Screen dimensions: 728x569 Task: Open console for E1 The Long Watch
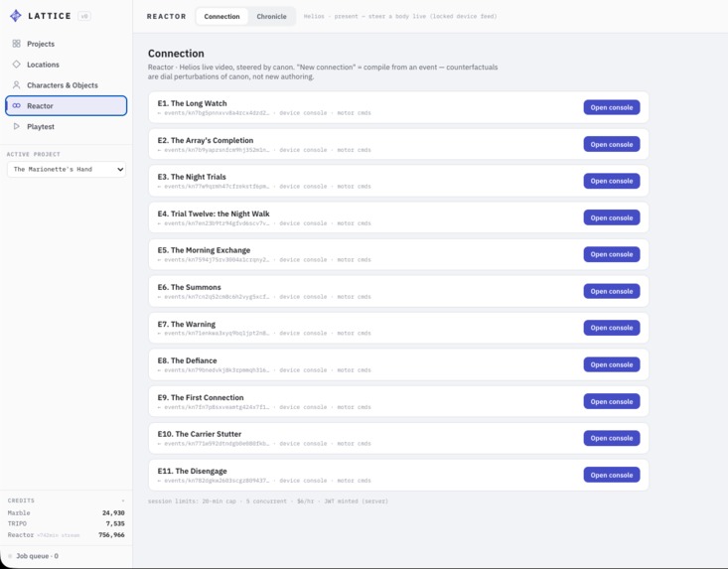612,107
